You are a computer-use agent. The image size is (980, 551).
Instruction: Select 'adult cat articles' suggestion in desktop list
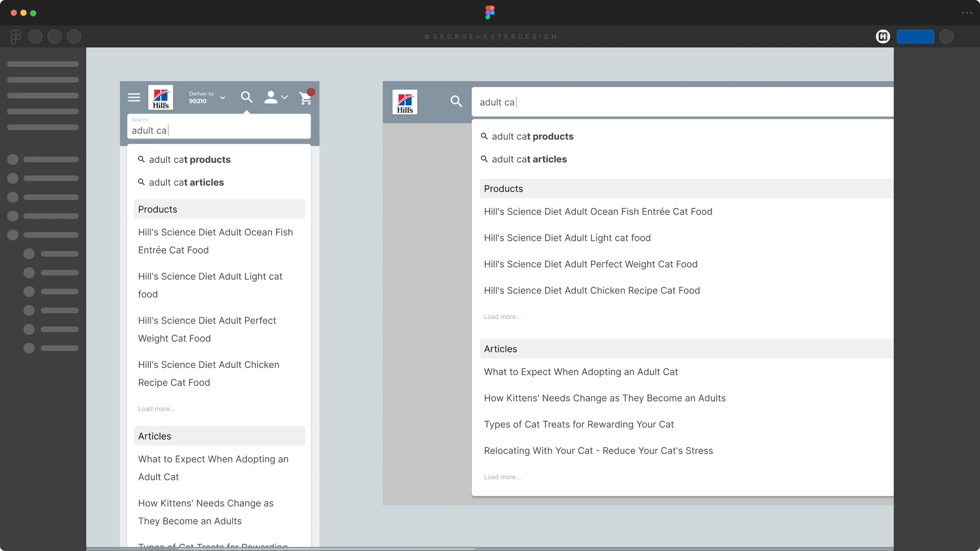tap(529, 160)
